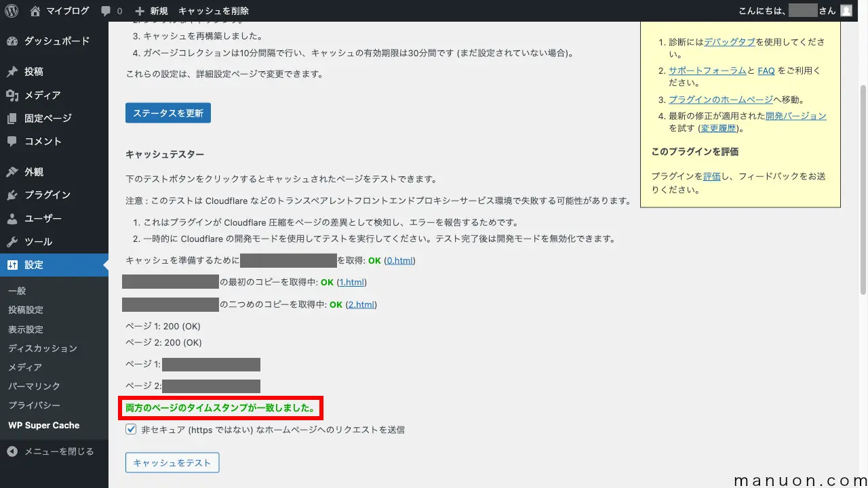Image resolution: width=868 pixels, height=488 pixels.
Task: Open the WP Super Cache settings entry
Action: (43, 425)
